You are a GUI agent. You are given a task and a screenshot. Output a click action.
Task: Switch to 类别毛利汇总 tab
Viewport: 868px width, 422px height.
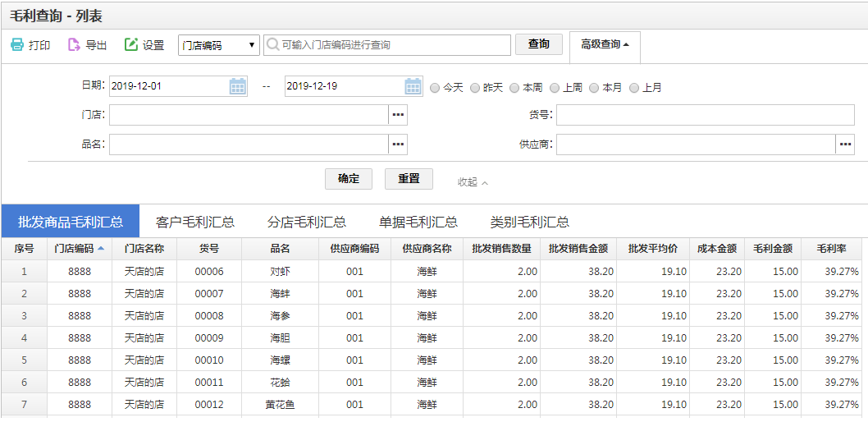[529, 222]
